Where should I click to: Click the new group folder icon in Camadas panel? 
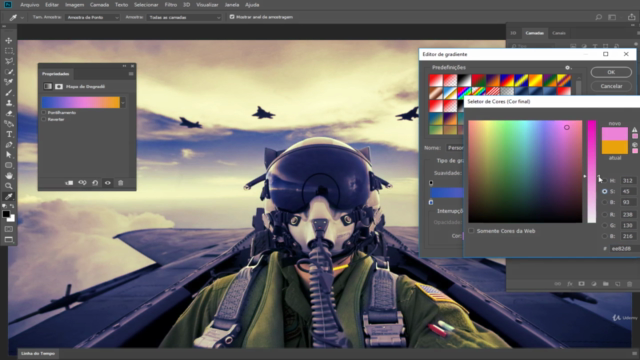[x=606, y=284]
